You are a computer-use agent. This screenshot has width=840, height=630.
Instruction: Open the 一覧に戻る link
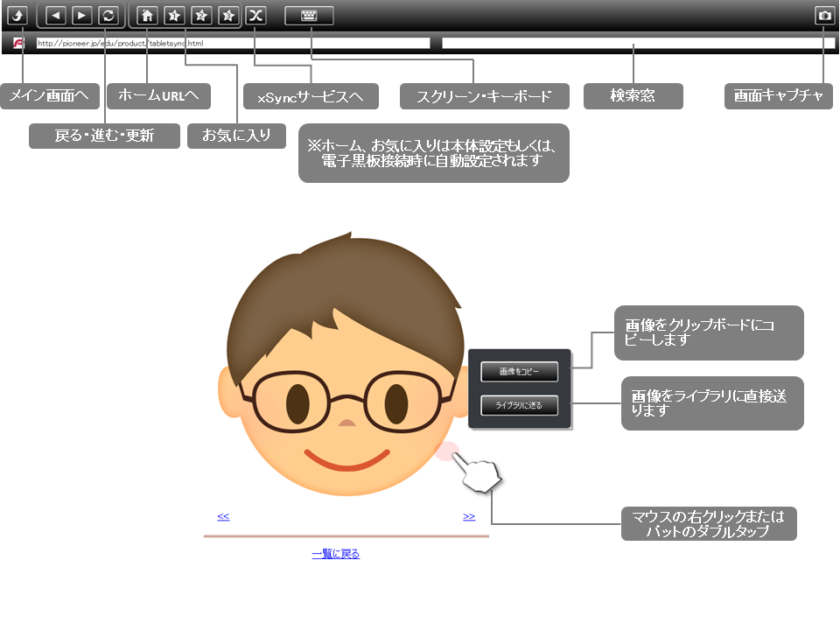click(335, 554)
